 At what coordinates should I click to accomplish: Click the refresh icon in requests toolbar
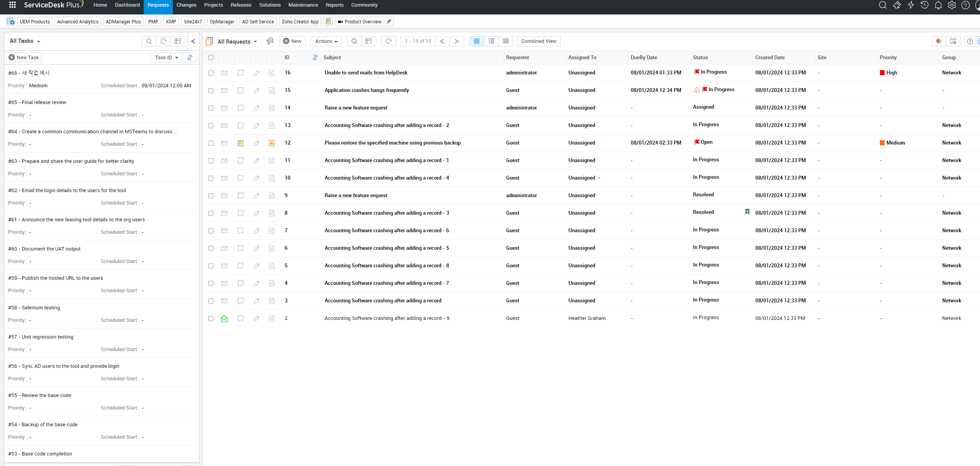(388, 41)
